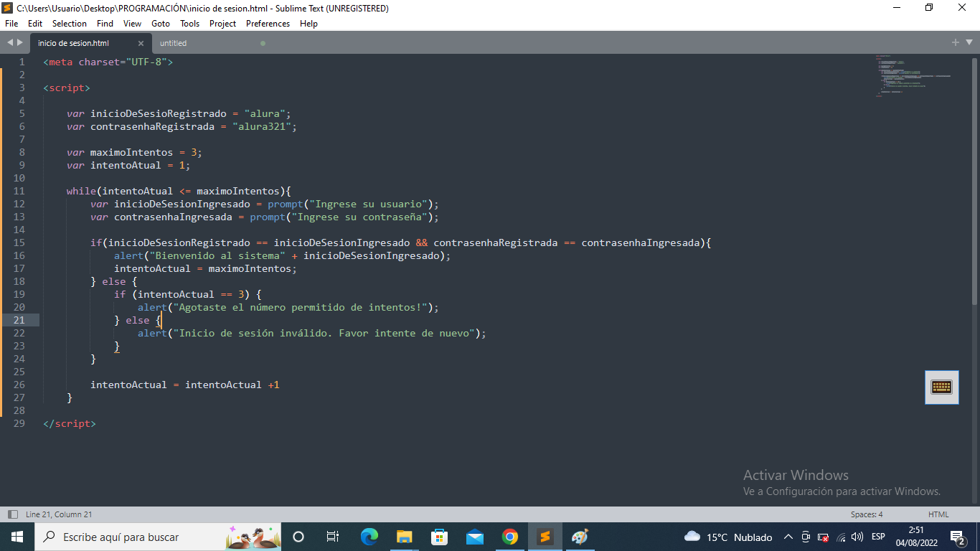Open weather widget 15°C Nublado
Image resolution: width=980 pixels, height=551 pixels.
[728, 537]
